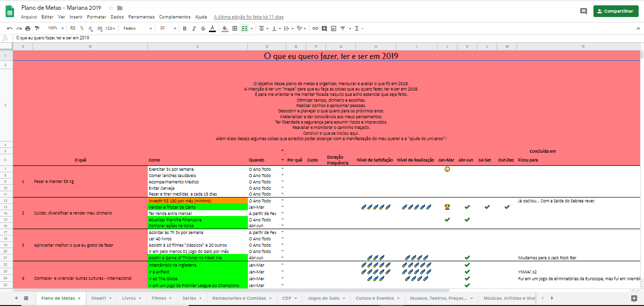The width and height of the screenshot is (644, 306).
Task: Switch to the Filmes sheet tab
Action: click(x=161, y=298)
